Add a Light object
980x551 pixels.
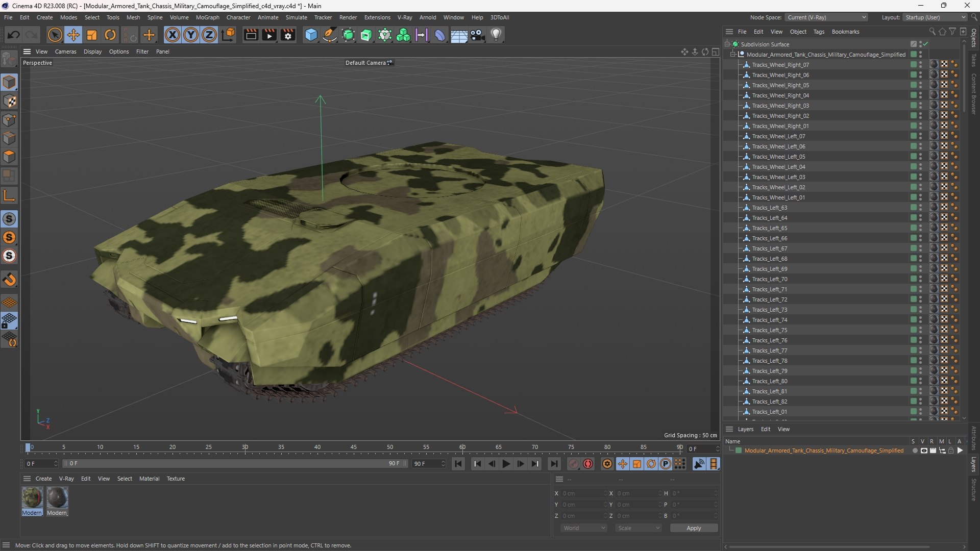coord(496,35)
